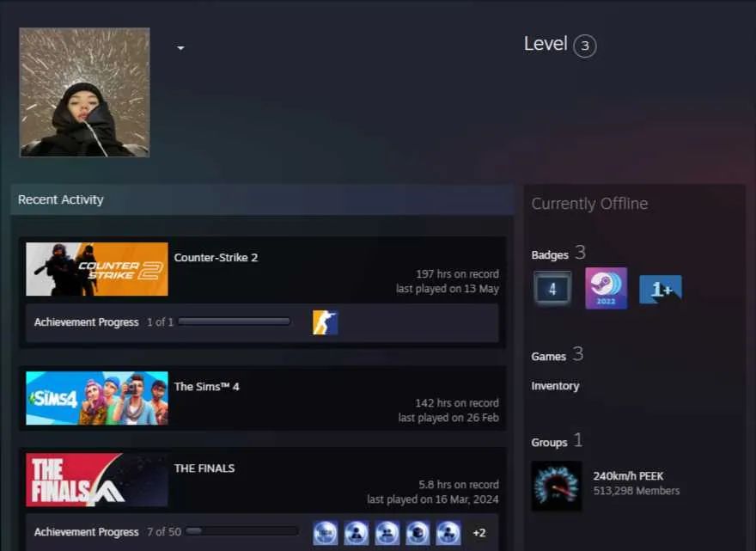Click the two-people THE FINALS achievement icon
756x551 pixels.
point(387,533)
